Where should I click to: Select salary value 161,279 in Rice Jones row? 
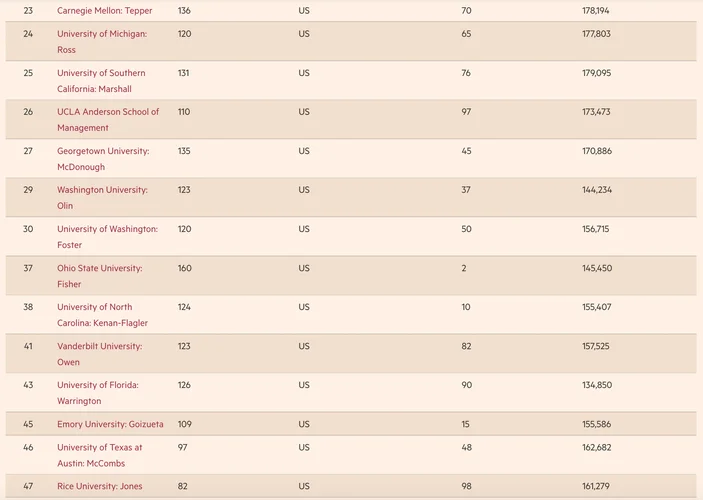(x=596, y=486)
